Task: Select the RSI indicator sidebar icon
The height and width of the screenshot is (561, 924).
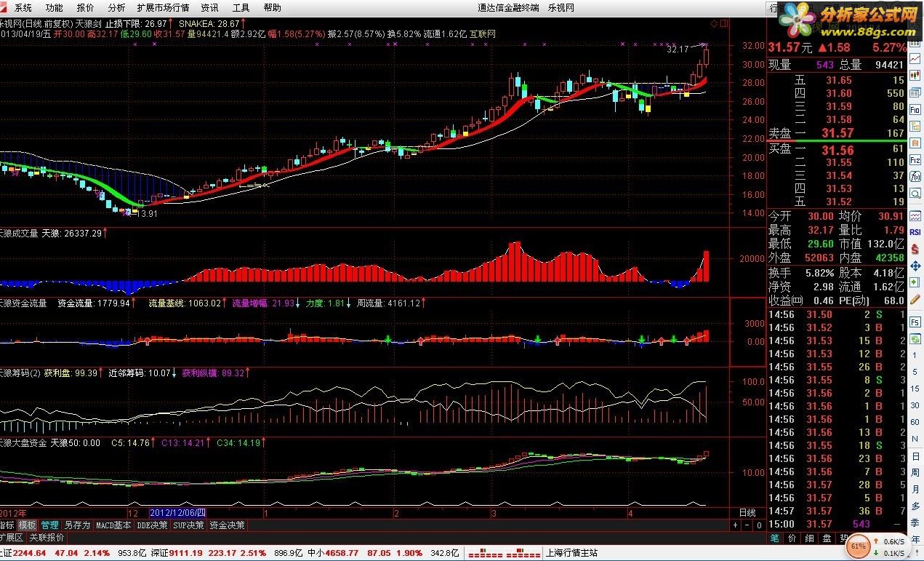Action: (915, 231)
